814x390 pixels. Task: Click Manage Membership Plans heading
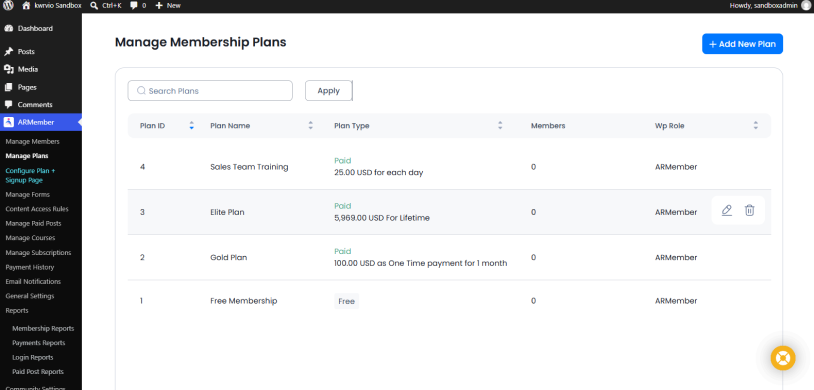coord(200,42)
